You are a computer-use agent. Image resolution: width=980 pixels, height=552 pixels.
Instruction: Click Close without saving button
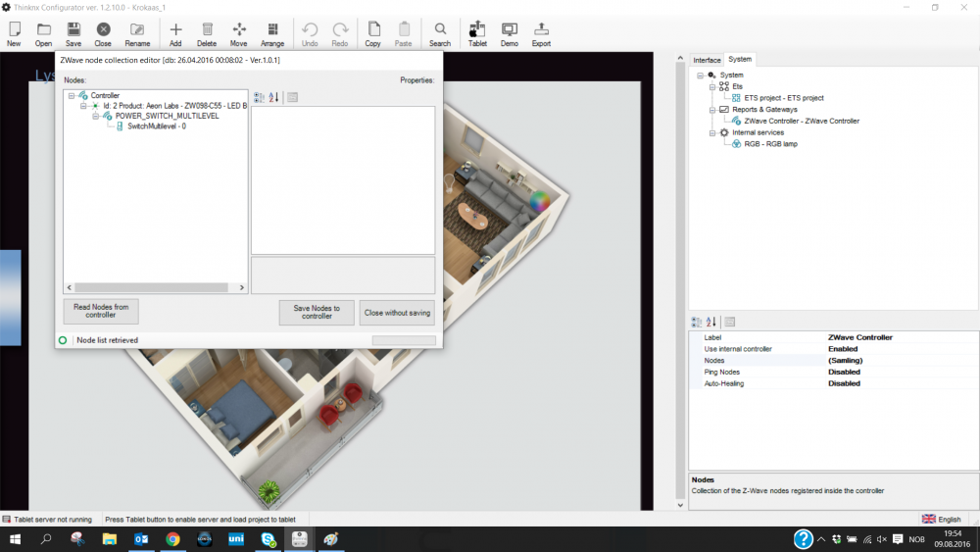click(x=397, y=313)
